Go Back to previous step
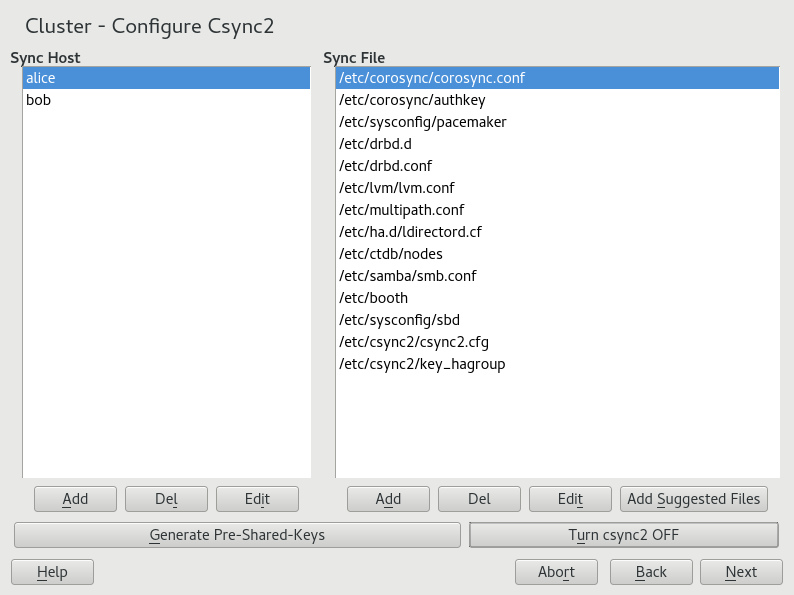 point(652,572)
